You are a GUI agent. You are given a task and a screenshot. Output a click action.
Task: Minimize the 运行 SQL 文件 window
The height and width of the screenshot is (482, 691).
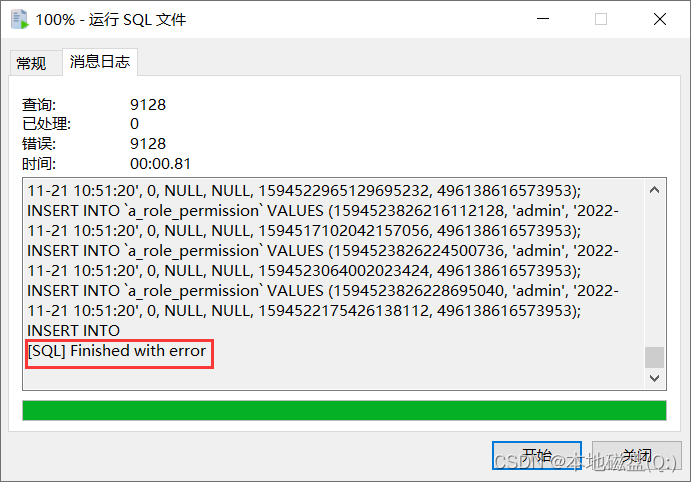tap(543, 19)
